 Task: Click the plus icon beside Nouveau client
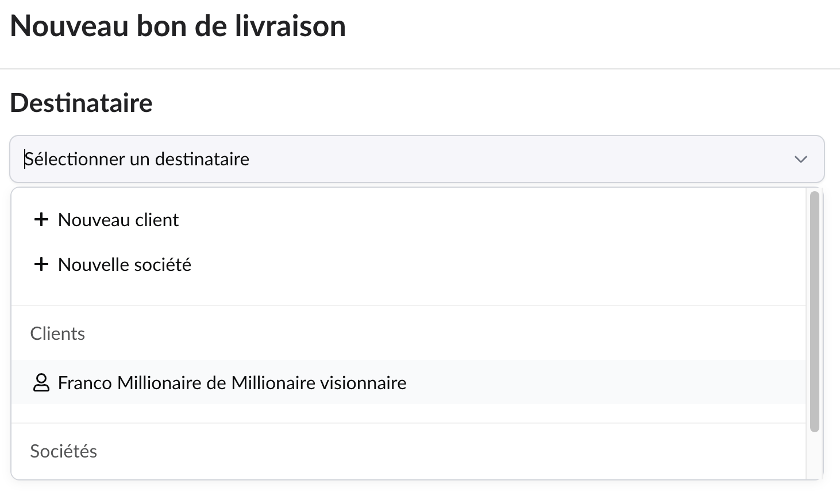click(x=41, y=219)
